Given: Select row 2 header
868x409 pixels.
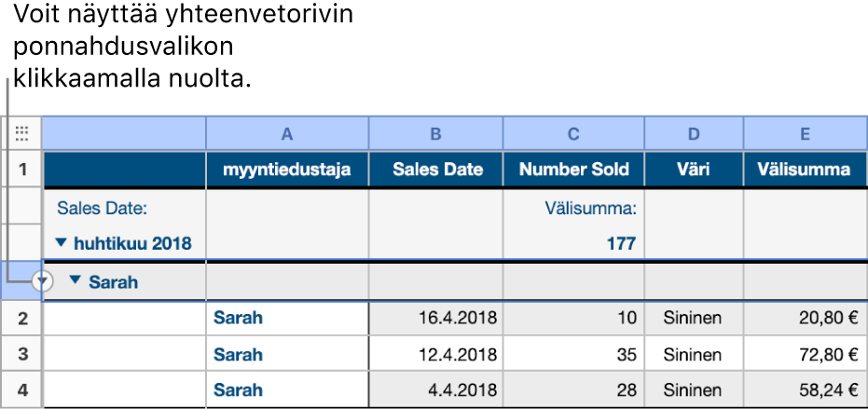Looking at the screenshot, I should (x=22, y=318).
